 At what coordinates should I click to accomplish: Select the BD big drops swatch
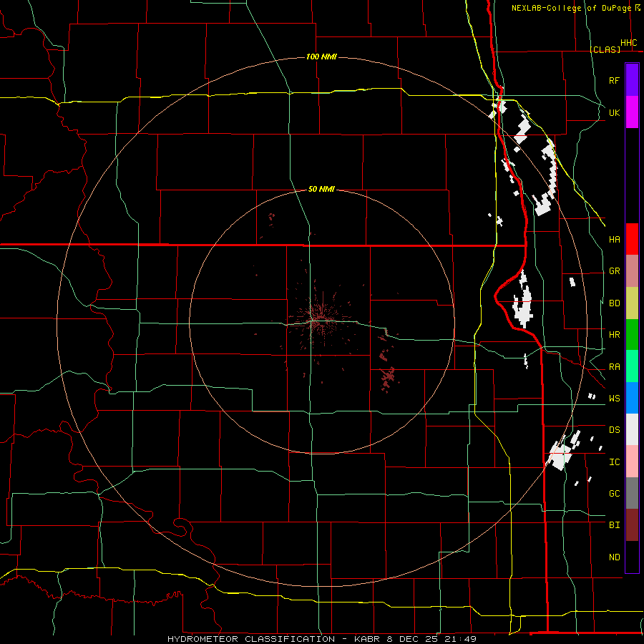click(632, 303)
